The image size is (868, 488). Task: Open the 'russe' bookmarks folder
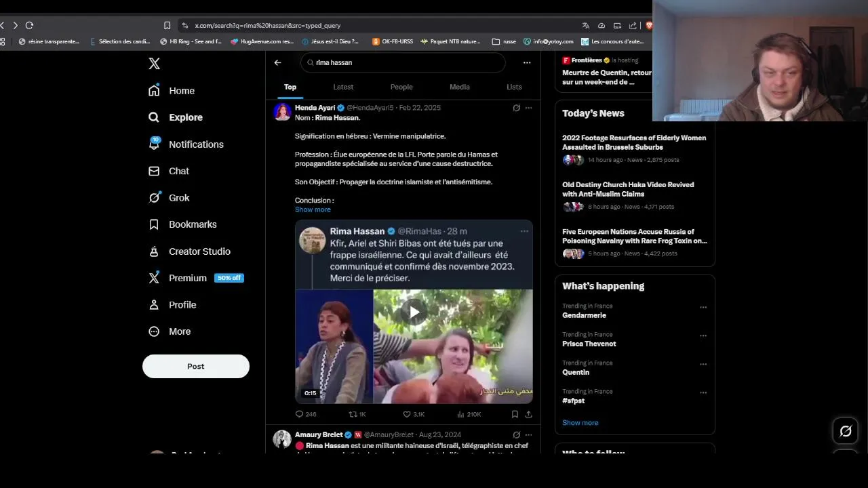pyautogui.click(x=505, y=41)
